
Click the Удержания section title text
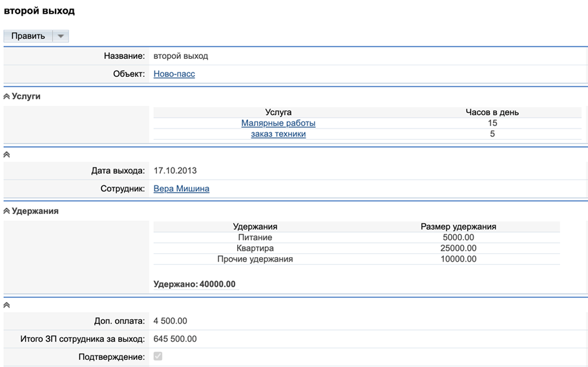35,211
